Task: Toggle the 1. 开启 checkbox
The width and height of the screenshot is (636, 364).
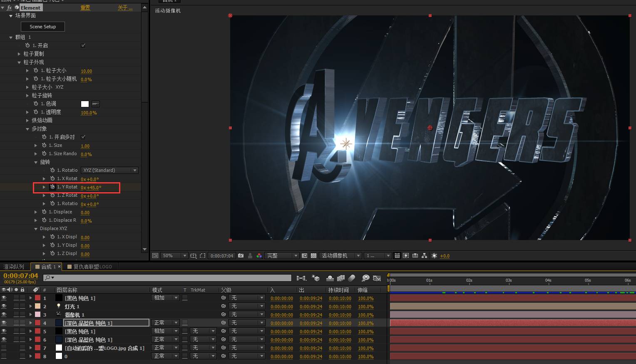Action: pyautogui.click(x=83, y=45)
